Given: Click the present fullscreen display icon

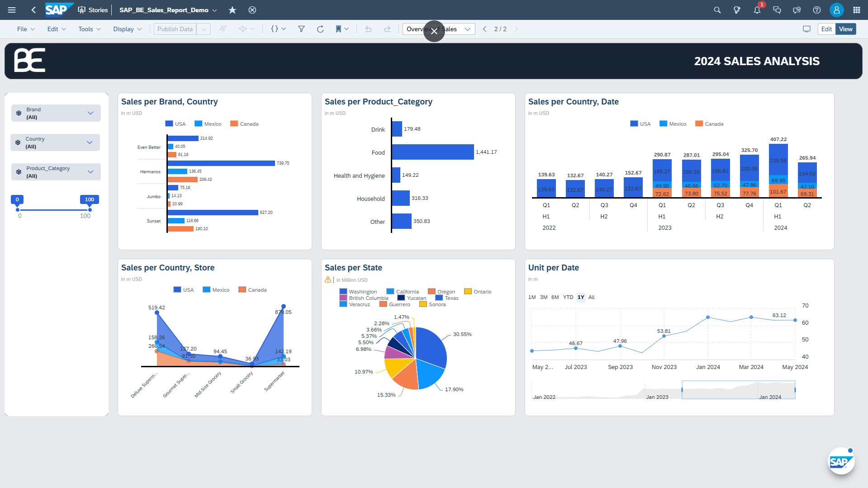Looking at the screenshot, I should pos(806,29).
